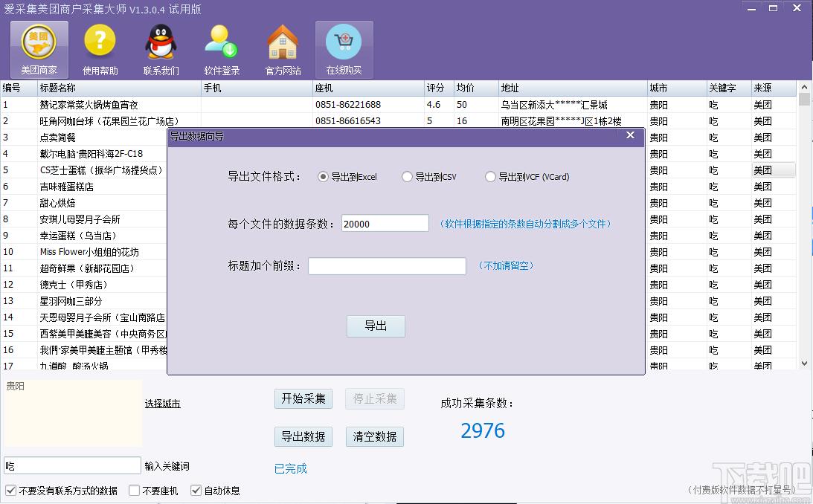
Task: Select row Miss Flower小姐姐的花坊
Action: pos(89,252)
